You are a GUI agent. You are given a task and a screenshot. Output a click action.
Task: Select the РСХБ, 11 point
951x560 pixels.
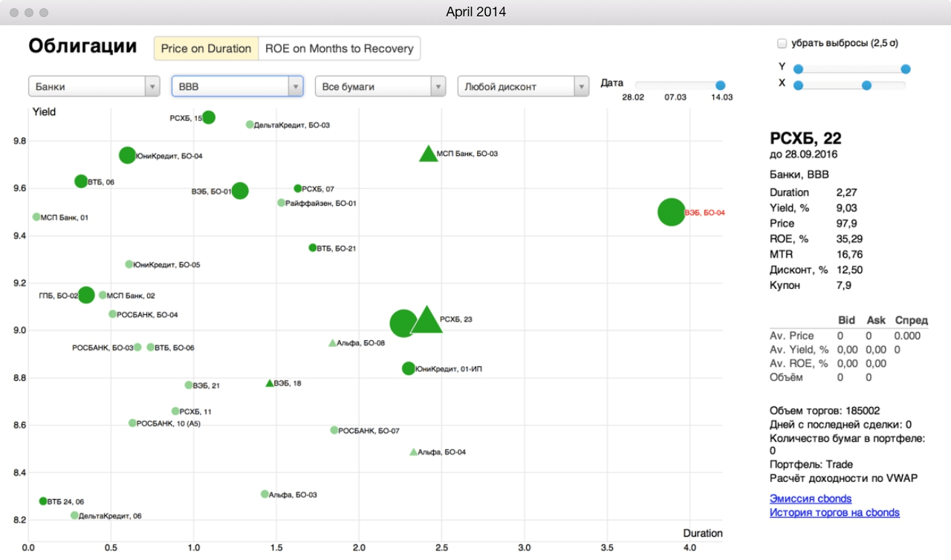(x=175, y=411)
